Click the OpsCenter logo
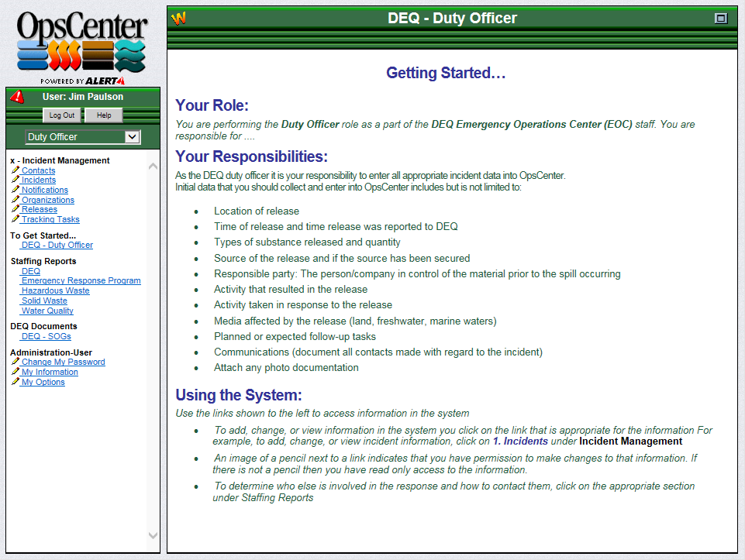745x560 pixels. click(x=82, y=45)
